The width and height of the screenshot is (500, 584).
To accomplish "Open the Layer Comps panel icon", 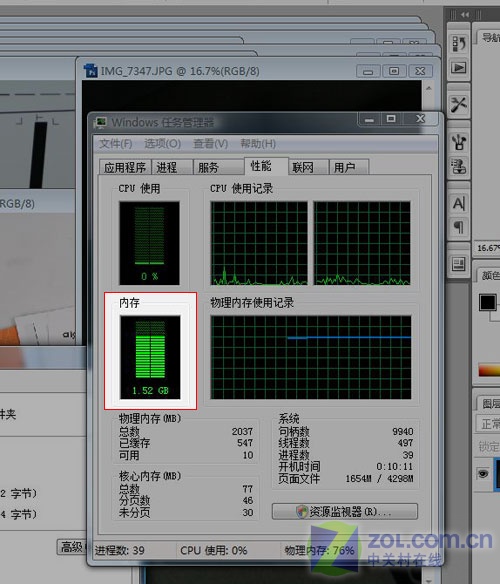I will pyautogui.click(x=458, y=265).
